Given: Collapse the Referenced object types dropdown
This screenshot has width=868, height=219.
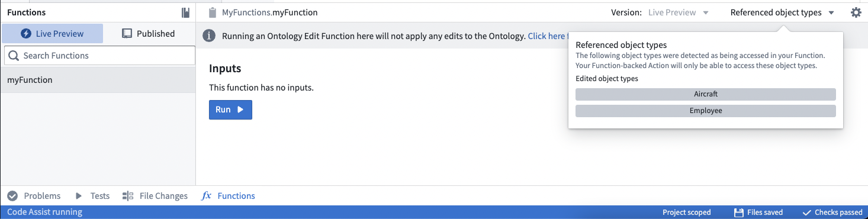Looking at the screenshot, I should point(782,12).
